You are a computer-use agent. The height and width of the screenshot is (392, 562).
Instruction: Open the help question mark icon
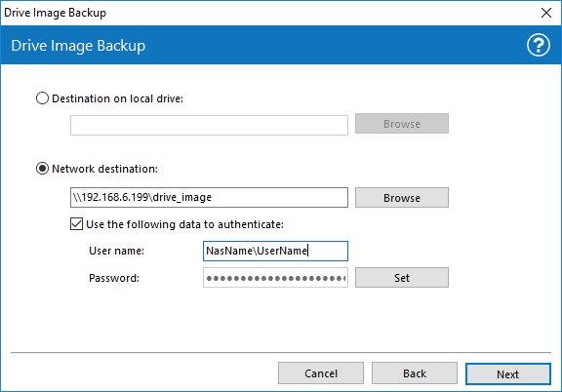(x=538, y=45)
